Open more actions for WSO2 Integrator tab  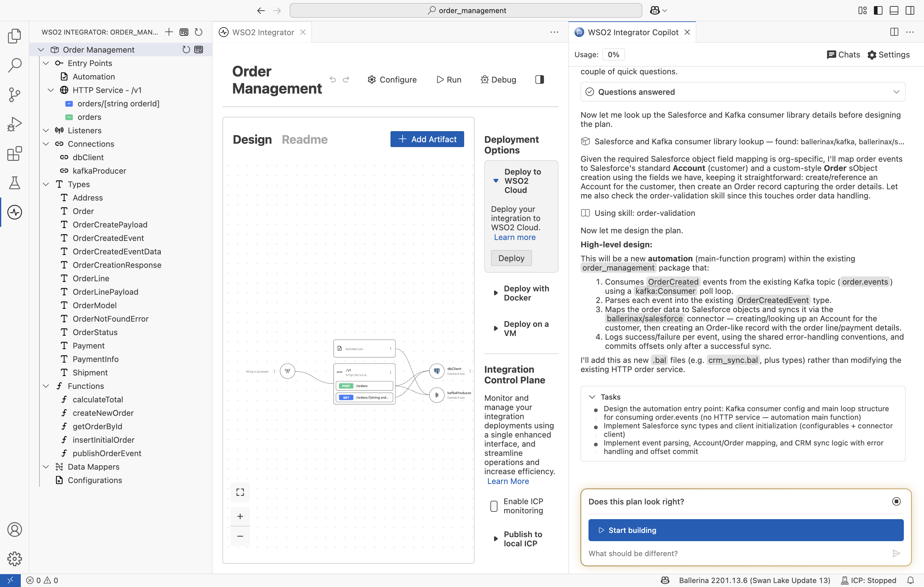554,32
